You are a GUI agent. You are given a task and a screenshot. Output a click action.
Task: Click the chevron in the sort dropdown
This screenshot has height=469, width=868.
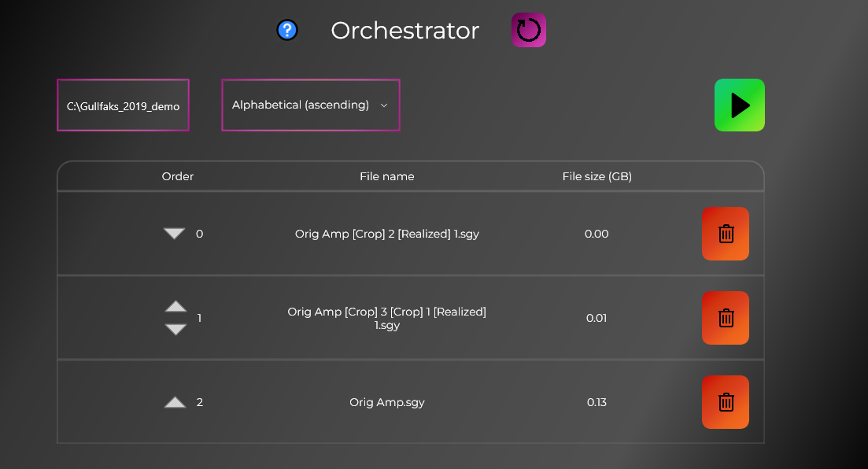click(x=384, y=105)
